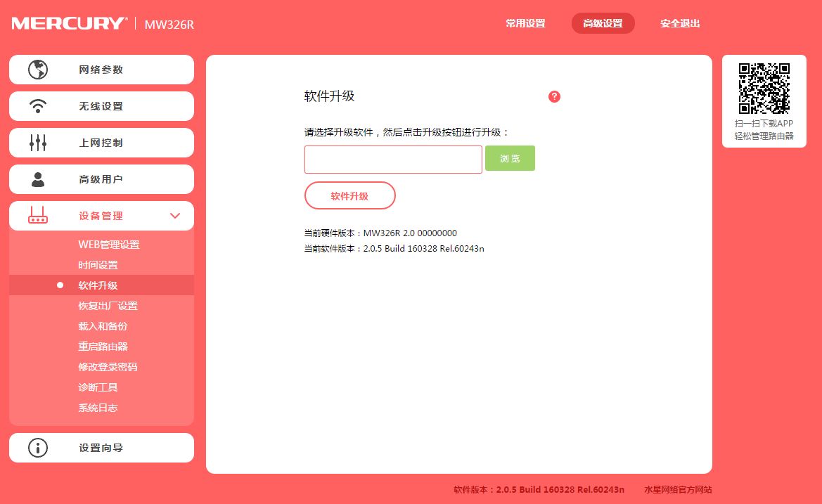
Task: Click the green 浏览 browse button
Action: click(x=510, y=158)
